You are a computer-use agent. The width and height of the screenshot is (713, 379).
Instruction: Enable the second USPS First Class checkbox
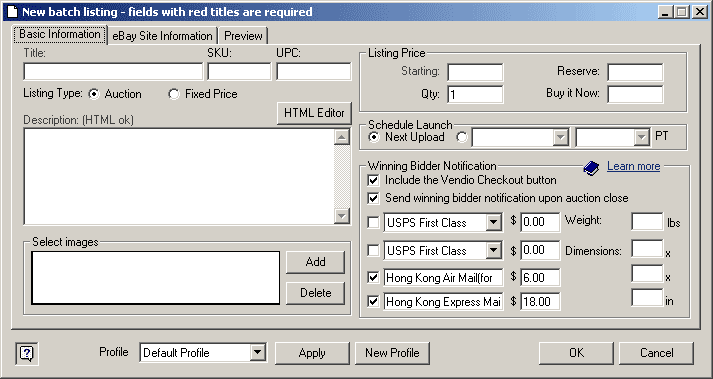pos(373,251)
